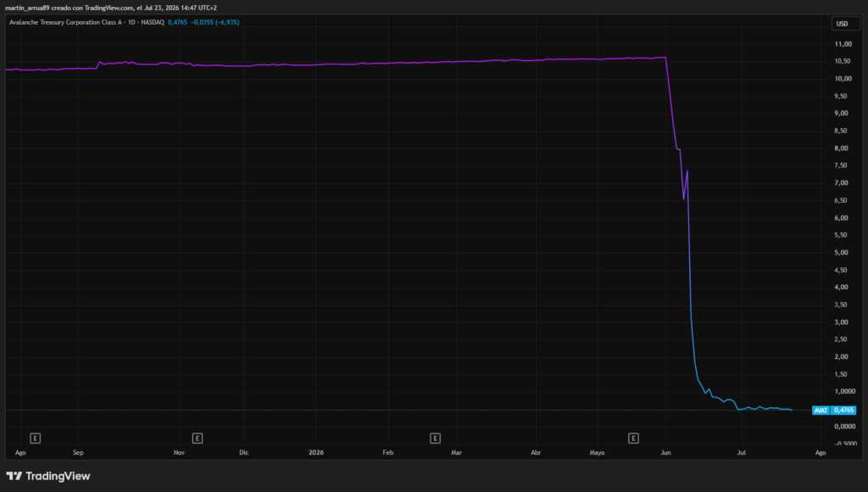The image size is (868, 492).
Task: Click the Jul time axis label
Action: 741,453
